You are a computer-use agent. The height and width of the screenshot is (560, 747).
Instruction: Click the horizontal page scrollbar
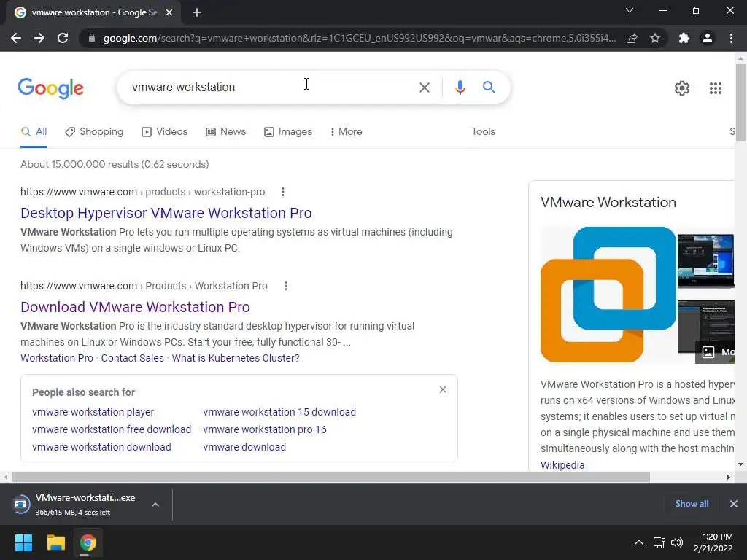331,477
